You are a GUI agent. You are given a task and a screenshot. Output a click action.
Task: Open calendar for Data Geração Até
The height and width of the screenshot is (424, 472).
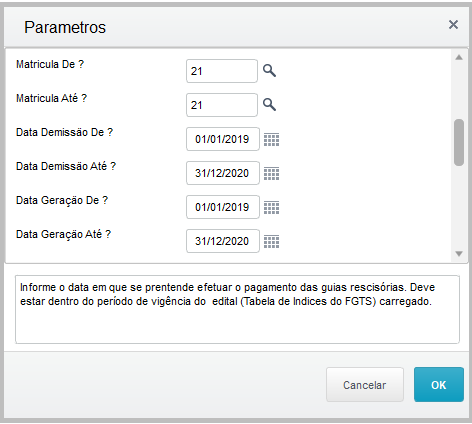pos(272,241)
